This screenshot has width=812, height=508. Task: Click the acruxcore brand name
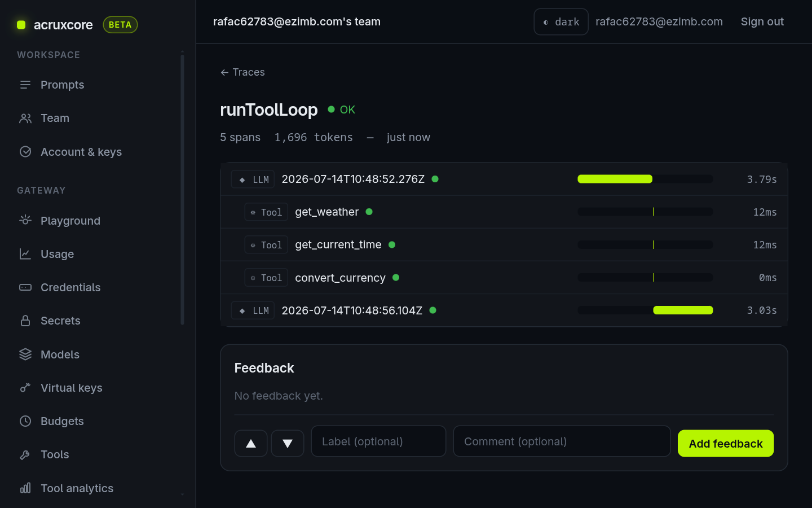(x=63, y=25)
